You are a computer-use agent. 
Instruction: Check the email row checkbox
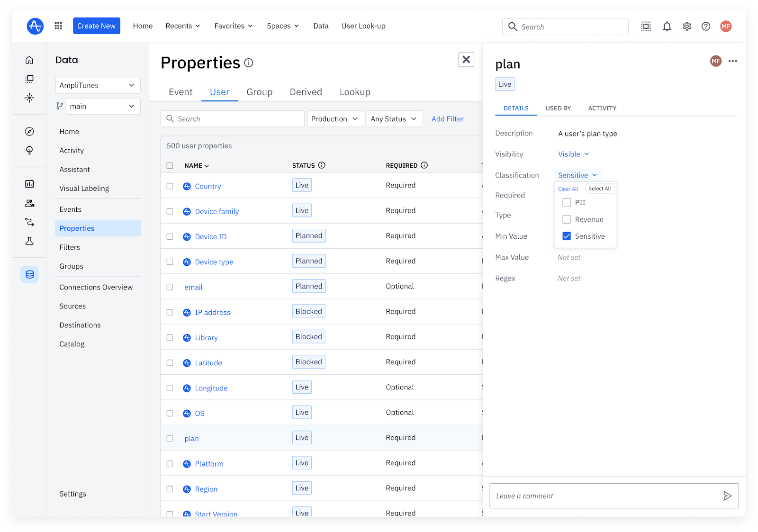pos(170,287)
